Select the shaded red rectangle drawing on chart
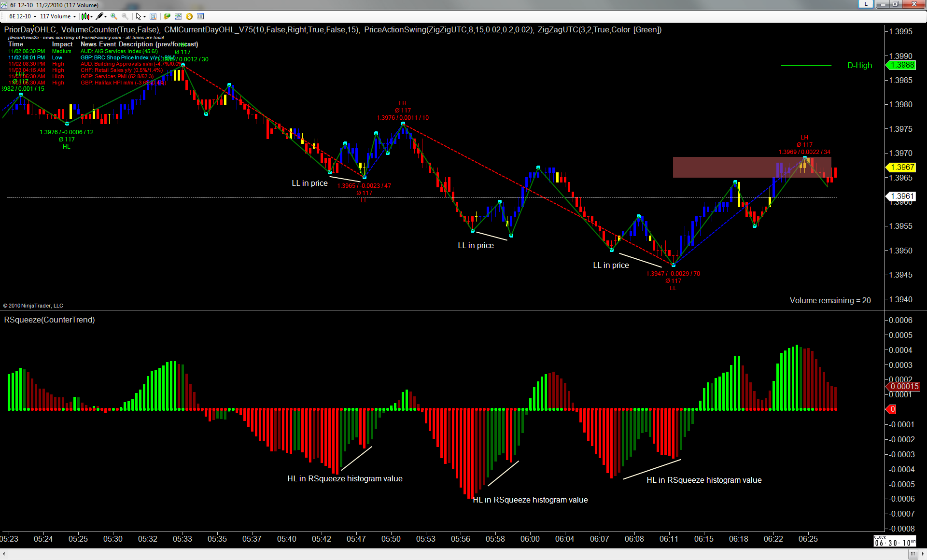This screenshot has width=927, height=560. point(752,167)
